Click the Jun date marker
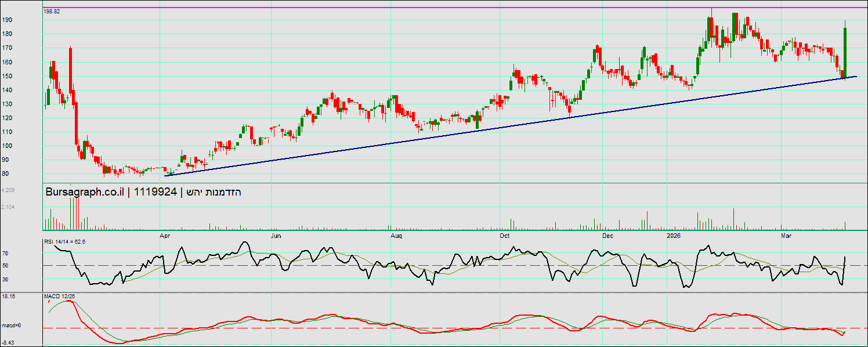868x347 pixels. 276,236
